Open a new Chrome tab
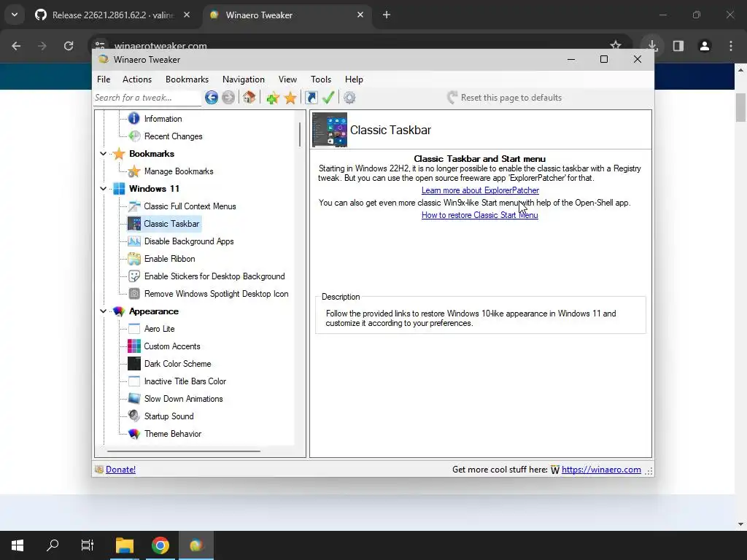This screenshot has height=560, width=747. tap(387, 15)
